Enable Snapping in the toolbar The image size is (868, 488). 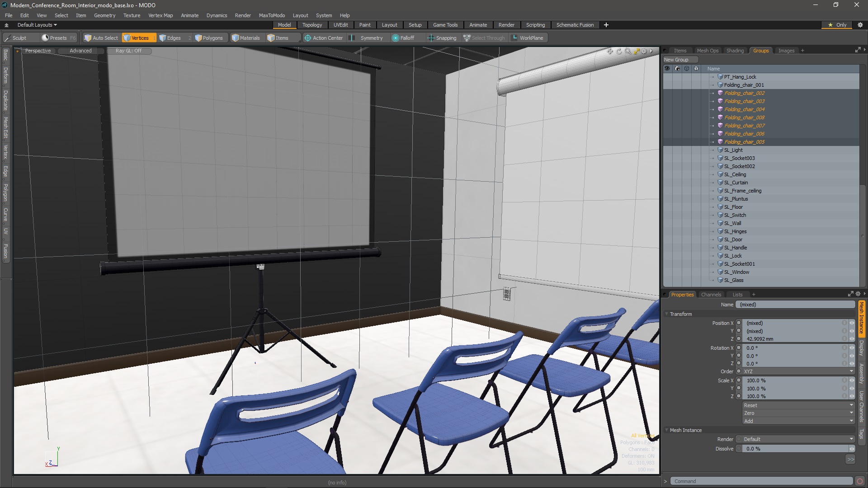442,38
